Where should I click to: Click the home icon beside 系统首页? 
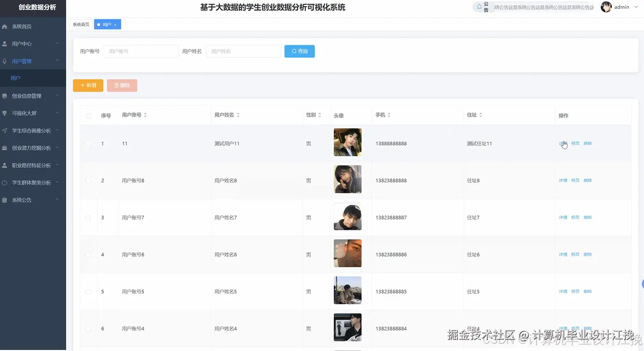5,27
